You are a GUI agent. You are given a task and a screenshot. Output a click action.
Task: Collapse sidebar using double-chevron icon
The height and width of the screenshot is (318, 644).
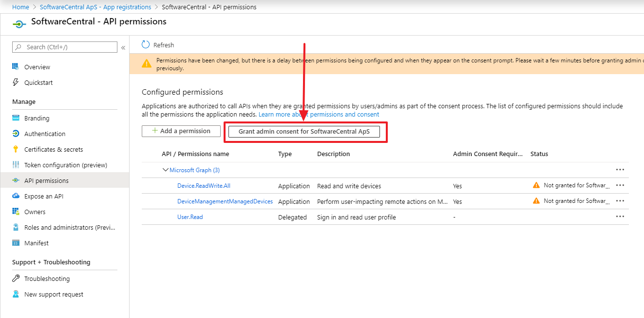[x=123, y=48]
